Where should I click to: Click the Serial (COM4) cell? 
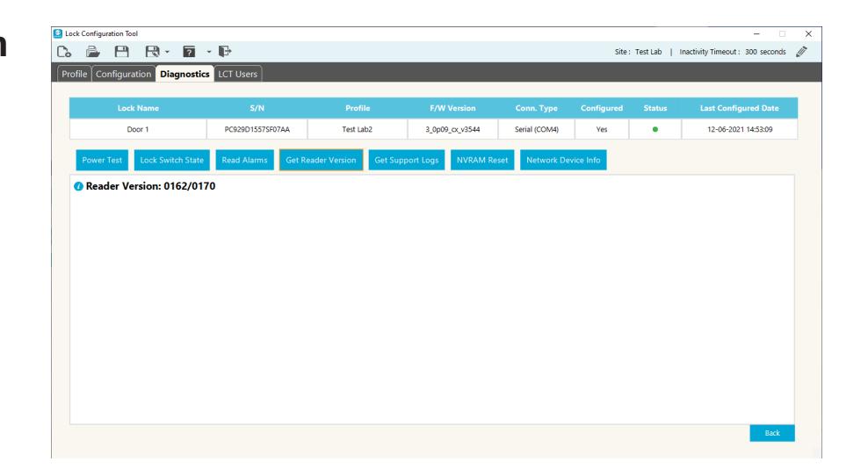[537, 130]
